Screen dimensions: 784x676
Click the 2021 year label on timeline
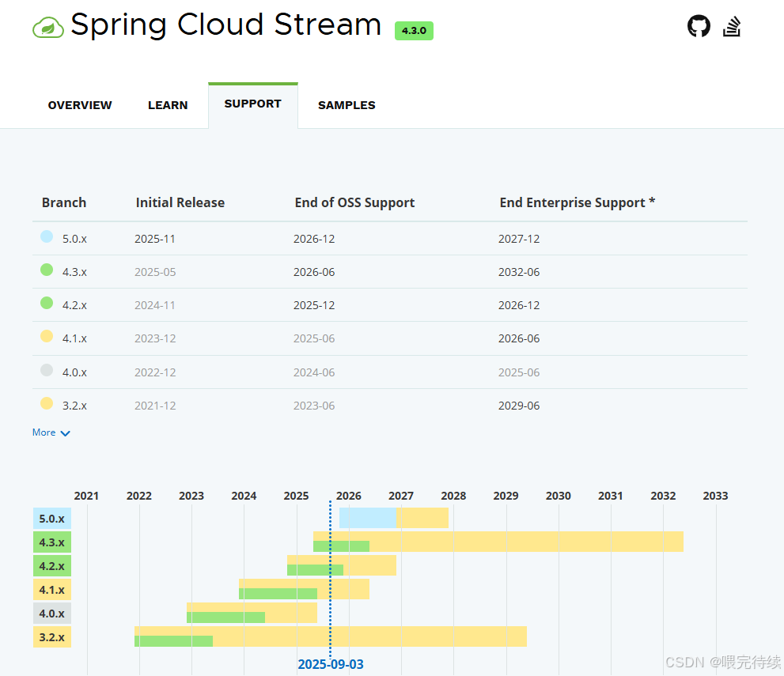(x=86, y=496)
